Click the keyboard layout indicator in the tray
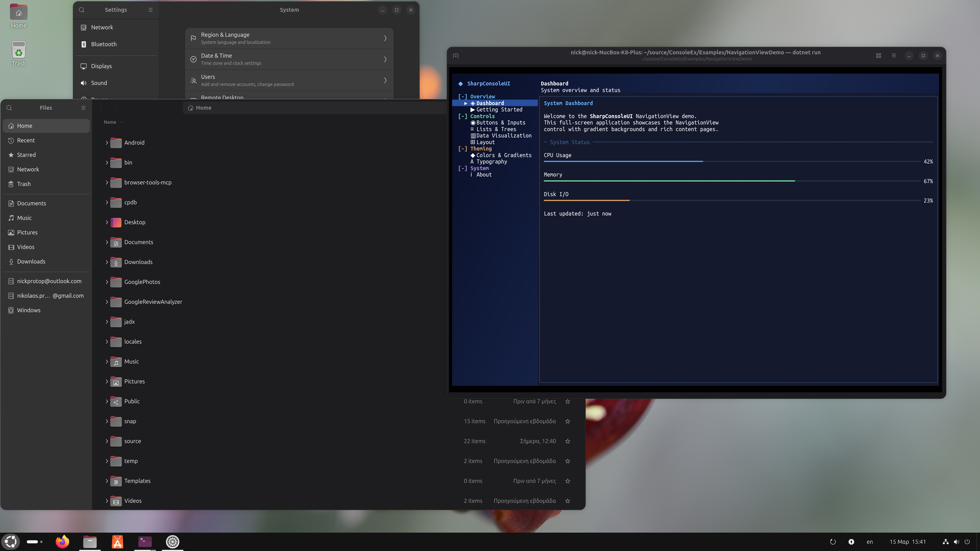This screenshot has width=980, height=551. coord(870,542)
